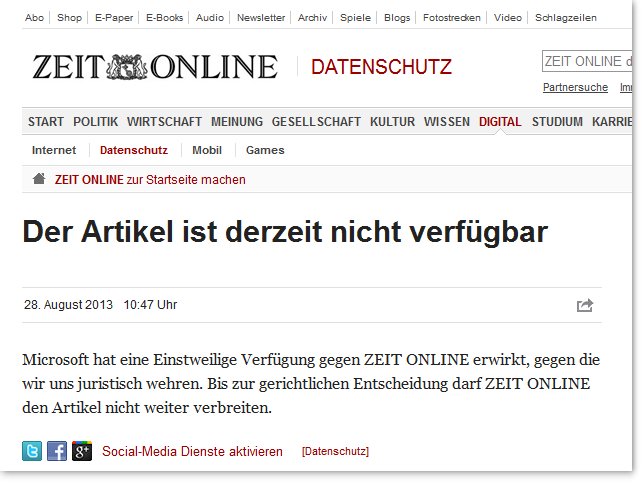Select KULTUR in main navigation

point(392,122)
